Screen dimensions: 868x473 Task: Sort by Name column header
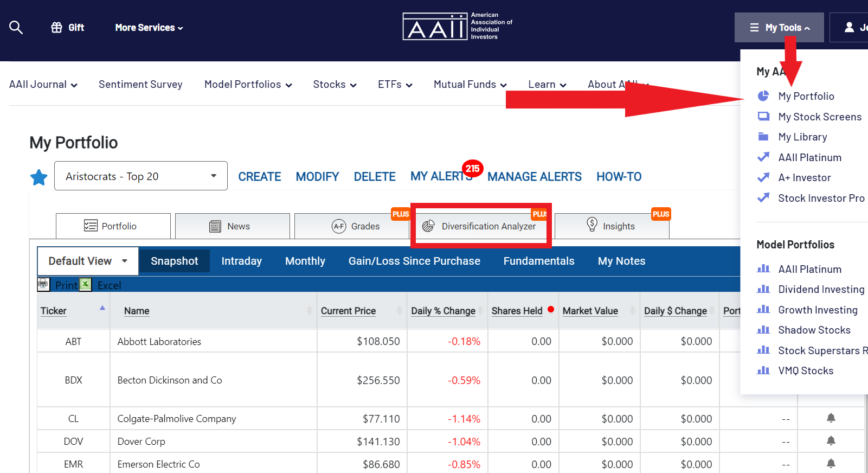pos(137,311)
